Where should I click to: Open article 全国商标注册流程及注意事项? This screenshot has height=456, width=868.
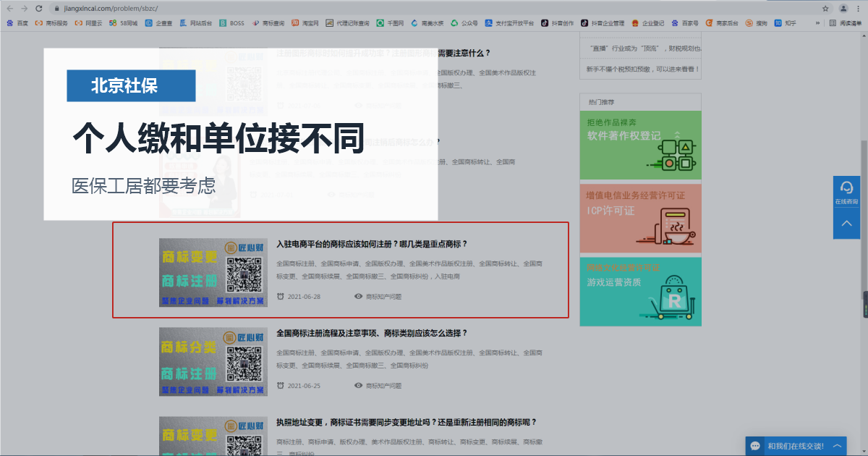pos(372,333)
